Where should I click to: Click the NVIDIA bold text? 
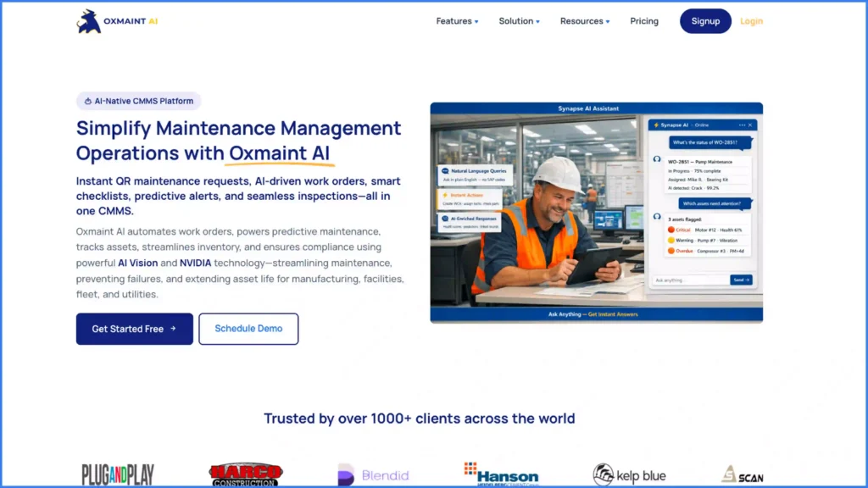point(196,263)
